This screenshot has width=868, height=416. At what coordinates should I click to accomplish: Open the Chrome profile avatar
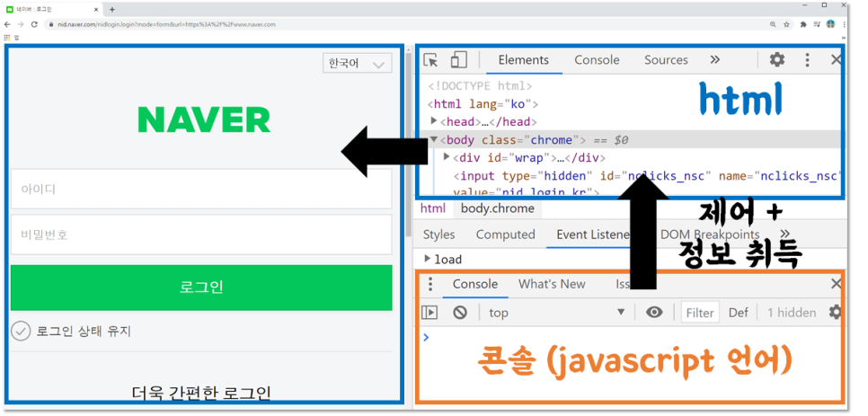click(830, 24)
